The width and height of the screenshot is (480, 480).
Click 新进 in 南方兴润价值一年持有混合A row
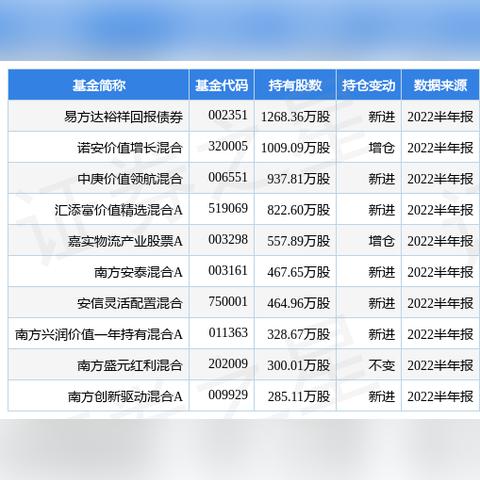tap(382, 334)
